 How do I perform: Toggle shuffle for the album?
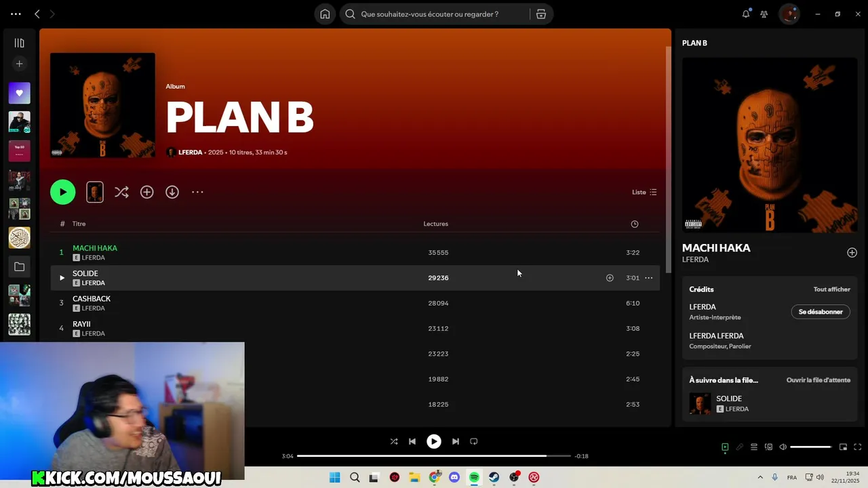click(121, 192)
